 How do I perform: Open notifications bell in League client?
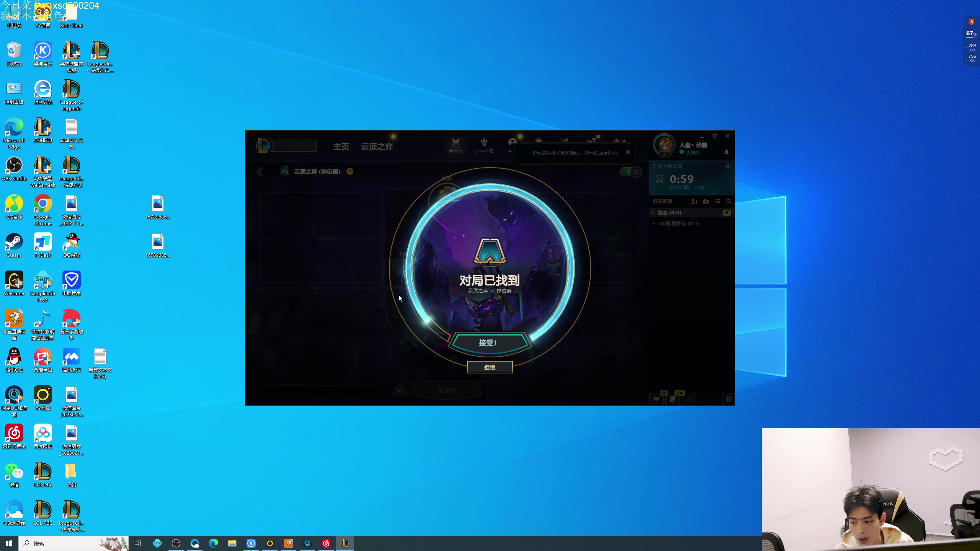(727, 152)
